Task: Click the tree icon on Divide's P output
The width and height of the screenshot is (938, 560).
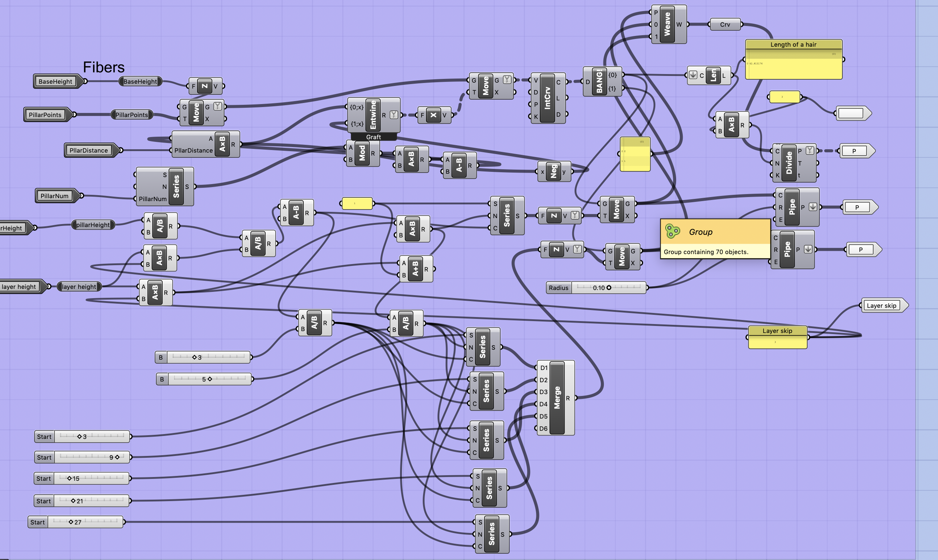Action: tap(809, 151)
